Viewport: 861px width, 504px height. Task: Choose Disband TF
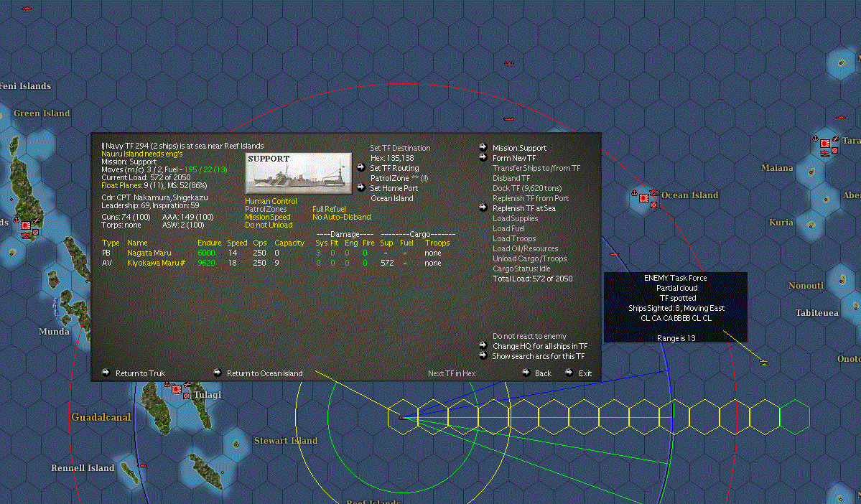click(x=511, y=178)
